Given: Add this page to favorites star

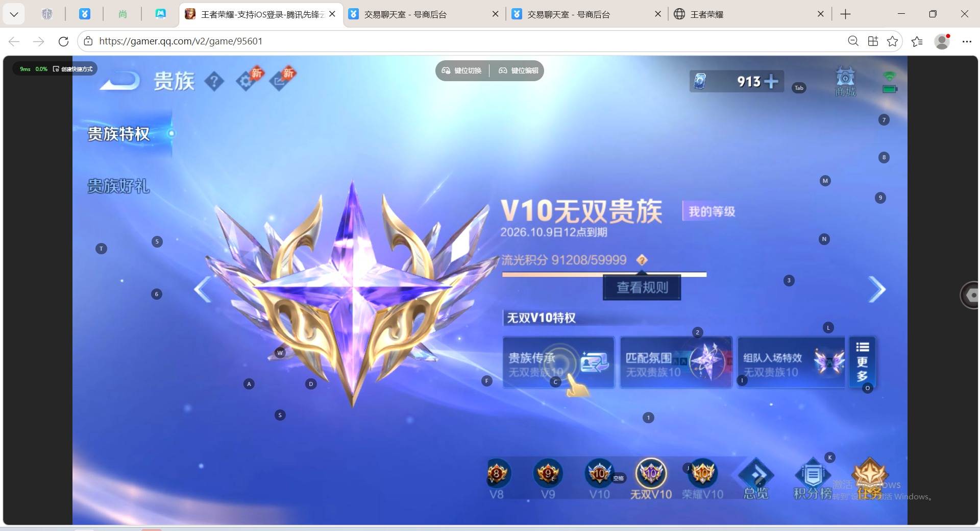Looking at the screenshot, I should pos(892,41).
